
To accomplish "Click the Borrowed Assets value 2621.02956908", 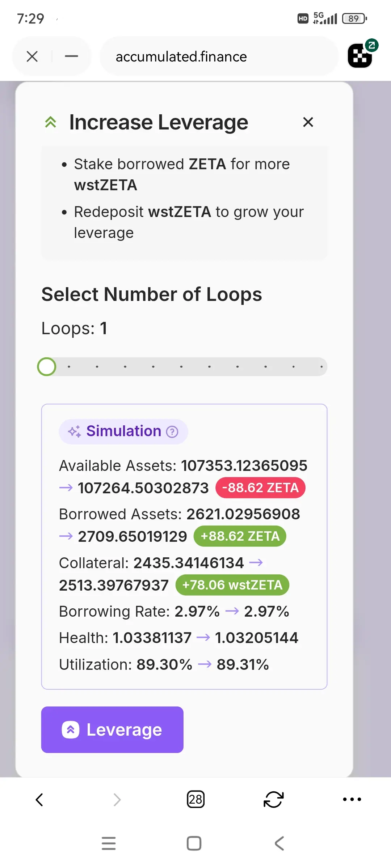I will (x=243, y=514).
